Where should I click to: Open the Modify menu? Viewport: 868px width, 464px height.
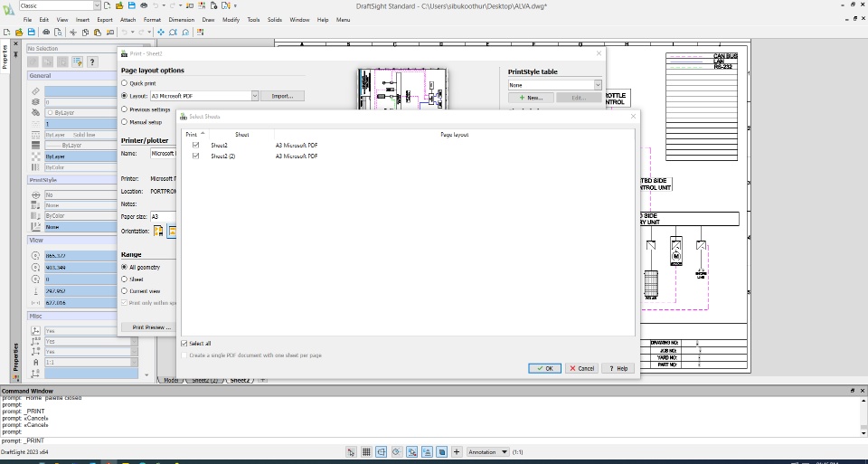click(x=231, y=20)
